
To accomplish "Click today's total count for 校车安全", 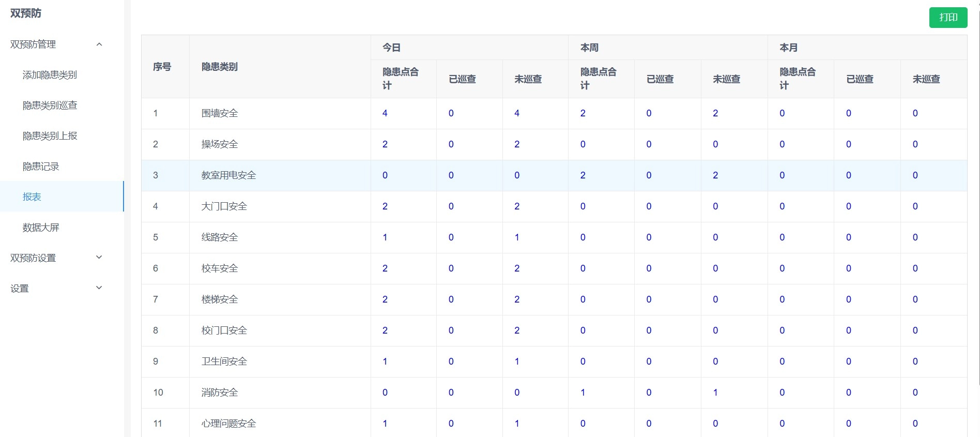I will pos(385,268).
